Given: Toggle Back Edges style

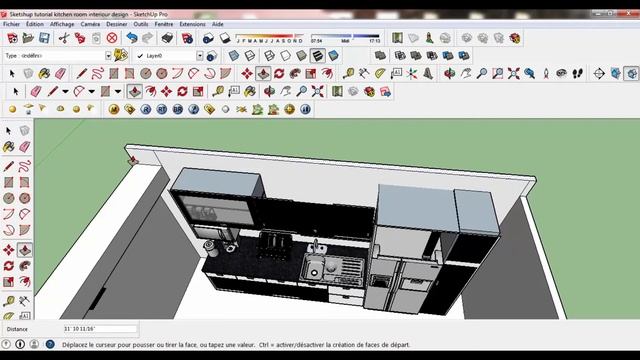Looking at the screenshot, I should 250,56.
